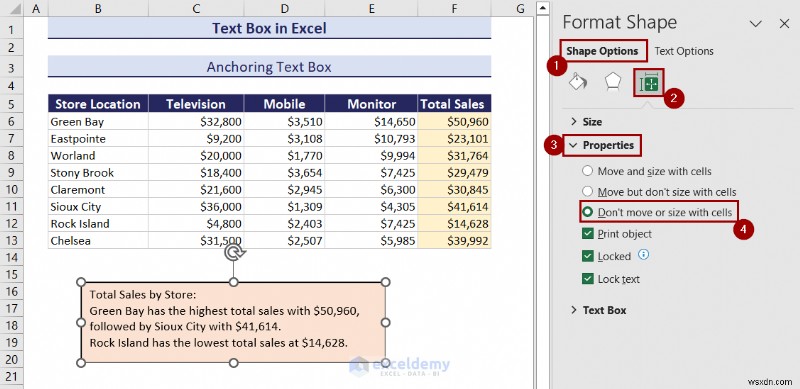Screen dimensions: 800x389
Task: Click the text box top-left resize handle
Action: click(x=81, y=282)
